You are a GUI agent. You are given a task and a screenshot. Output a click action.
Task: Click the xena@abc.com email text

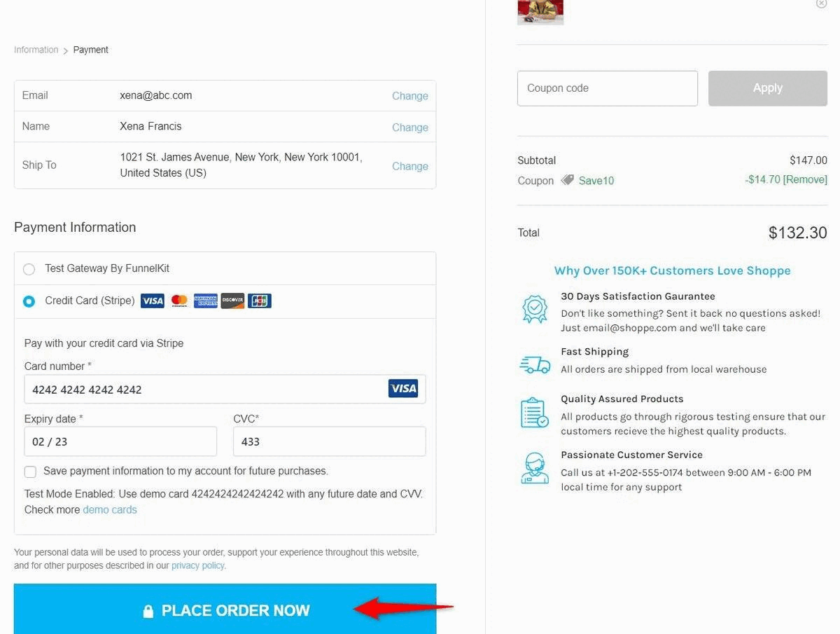click(x=156, y=95)
